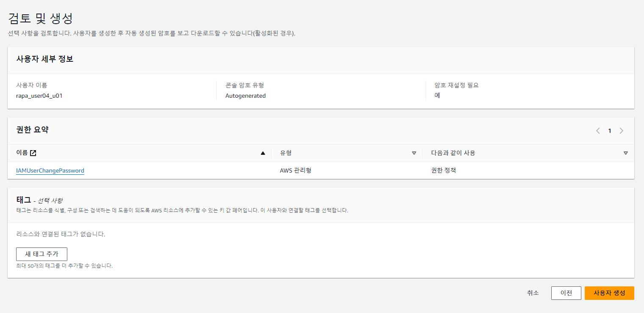Click the 암호 재설정 필요 value 예

click(x=437, y=96)
